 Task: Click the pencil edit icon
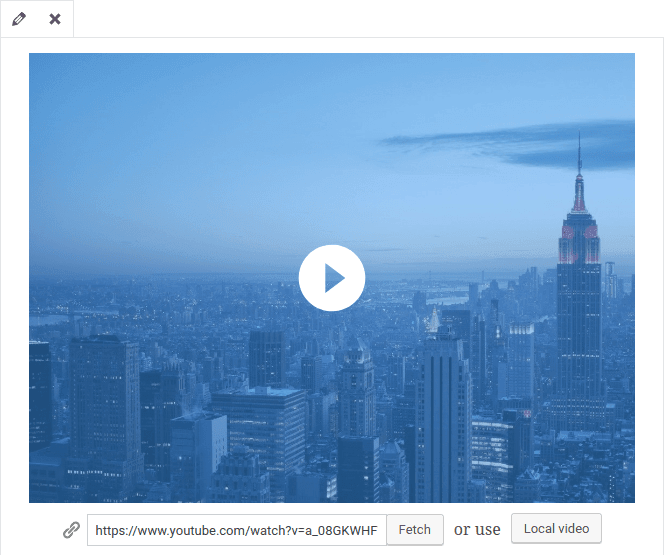point(19,19)
